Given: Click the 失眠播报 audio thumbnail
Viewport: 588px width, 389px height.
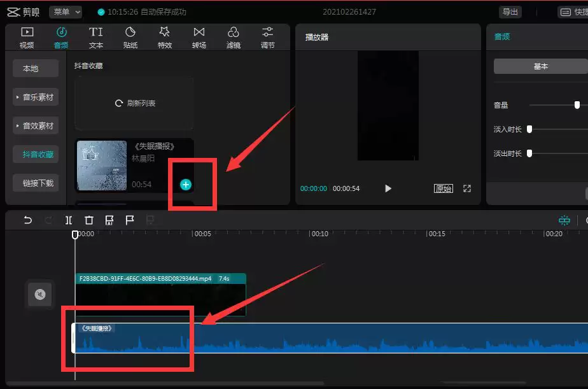Looking at the screenshot, I should coord(101,166).
